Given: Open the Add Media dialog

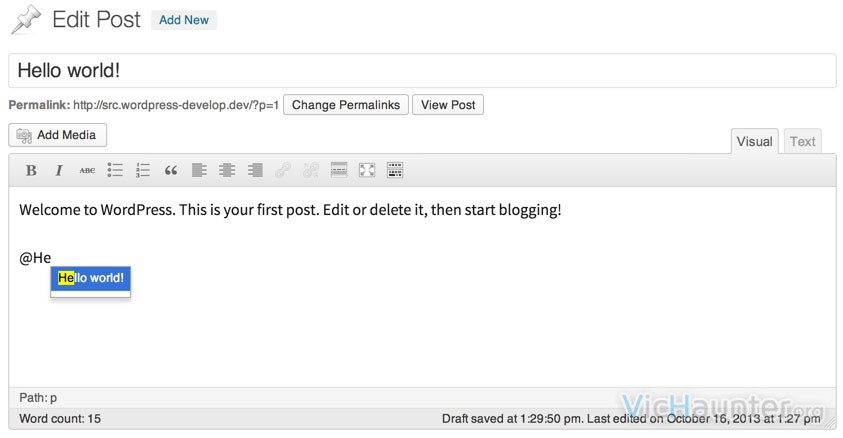Looking at the screenshot, I should [58, 135].
